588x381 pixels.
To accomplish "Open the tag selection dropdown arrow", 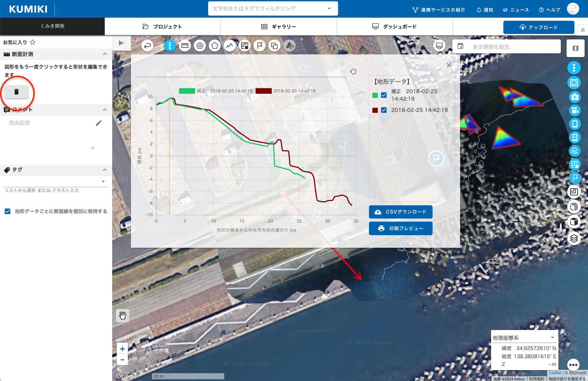I will coord(103,181).
